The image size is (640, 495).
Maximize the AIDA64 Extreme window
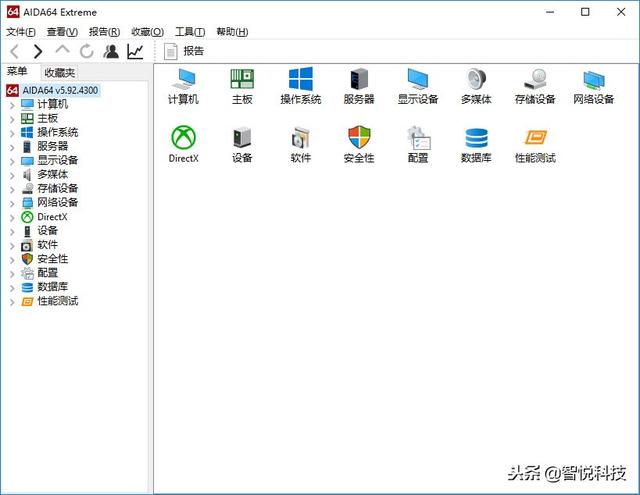pyautogui.click(x=585, y=12)
